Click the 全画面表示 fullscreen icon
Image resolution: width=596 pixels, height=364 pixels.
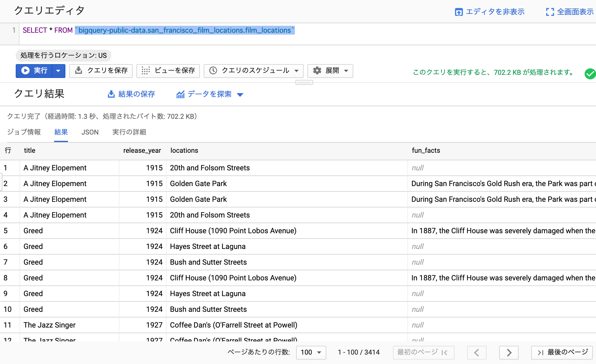pos(549,12)
